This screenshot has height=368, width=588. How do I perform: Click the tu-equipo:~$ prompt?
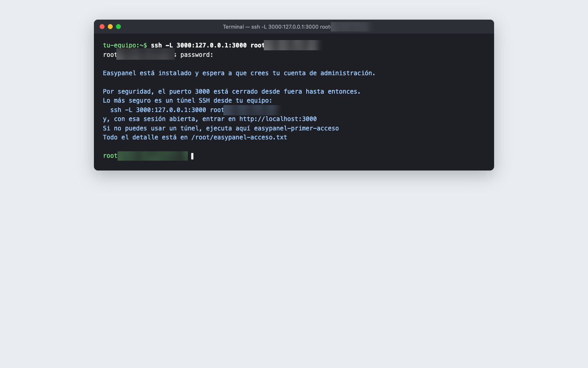(125, 45)
